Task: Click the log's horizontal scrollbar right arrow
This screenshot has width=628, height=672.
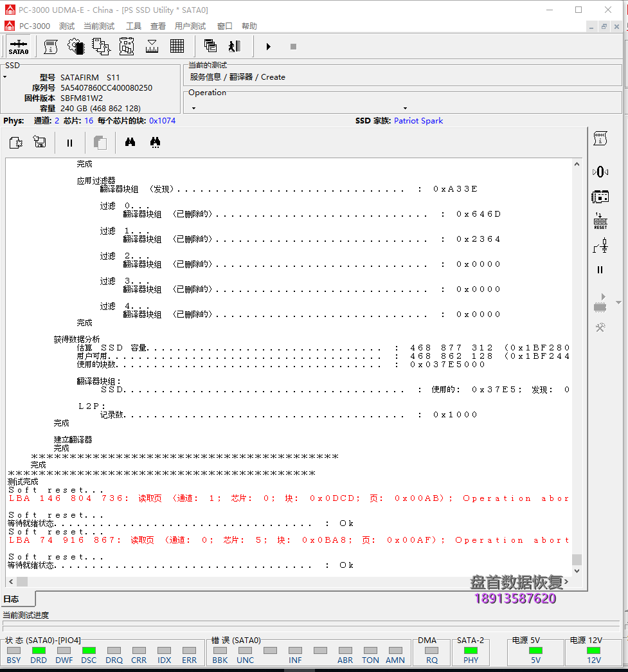Action: 566,581
